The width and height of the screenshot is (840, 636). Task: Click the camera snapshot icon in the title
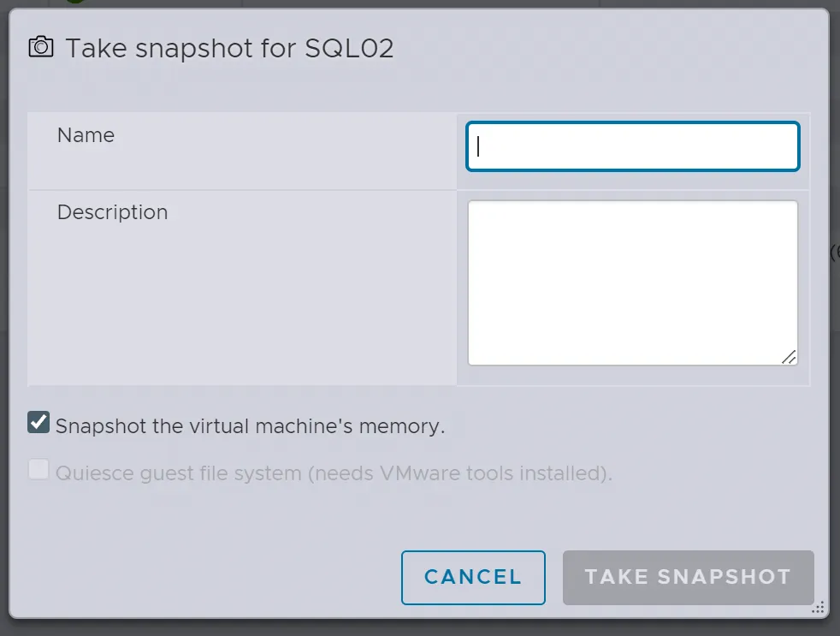click(x=41, y=47)
